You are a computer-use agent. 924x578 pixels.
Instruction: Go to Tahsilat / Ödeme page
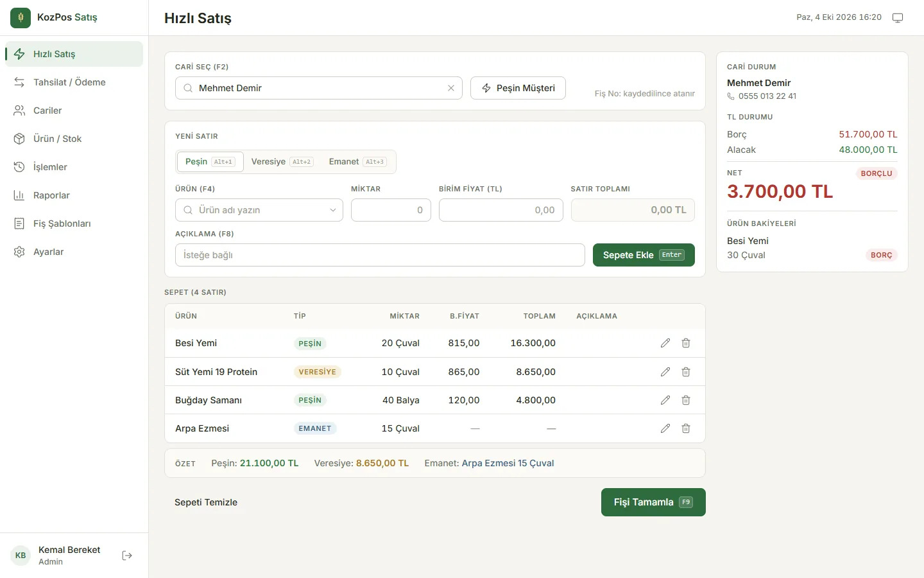pos(74,82)
